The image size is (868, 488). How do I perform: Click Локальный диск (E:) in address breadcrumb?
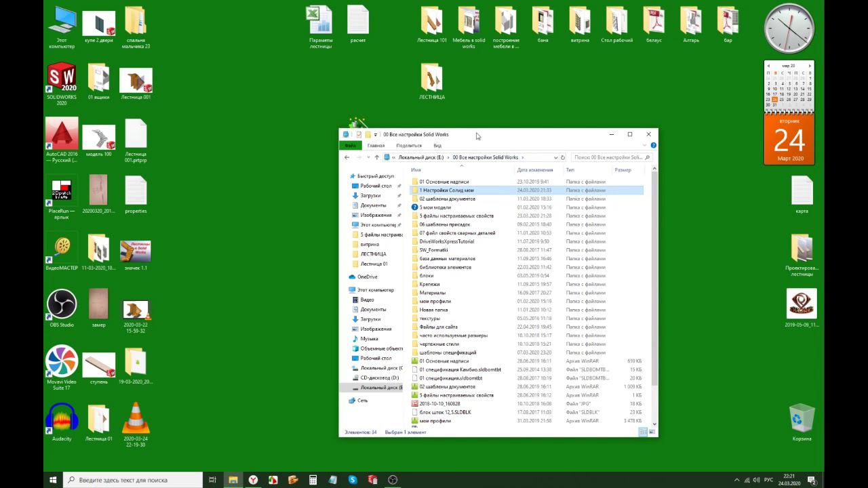click(420, 157)
